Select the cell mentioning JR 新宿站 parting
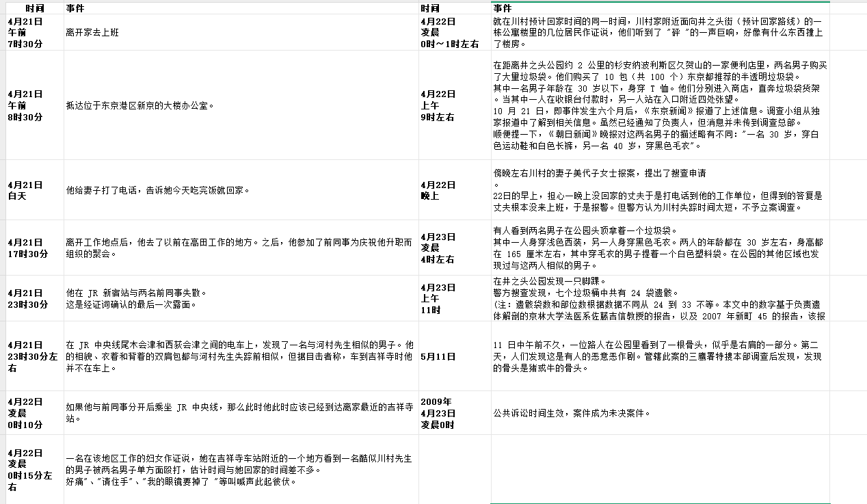Screen dimensions: 867x504 [x=241, y=298]
